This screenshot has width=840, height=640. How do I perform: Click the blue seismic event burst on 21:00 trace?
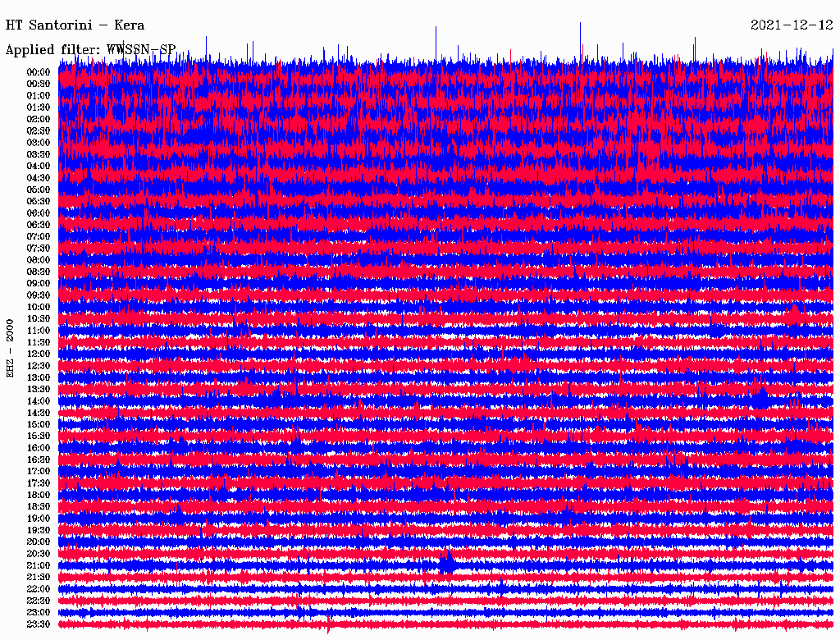(447, 563)
